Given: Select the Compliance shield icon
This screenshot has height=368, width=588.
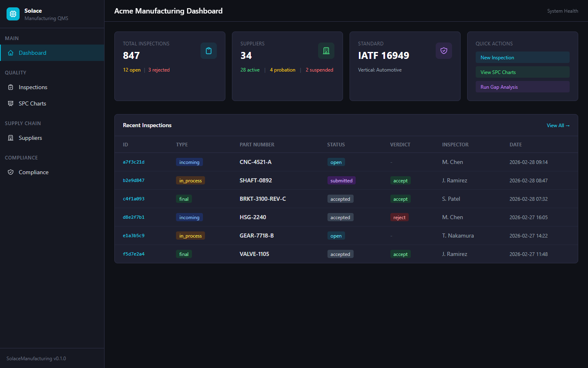Looking at the screenshot, I should 10,172.
